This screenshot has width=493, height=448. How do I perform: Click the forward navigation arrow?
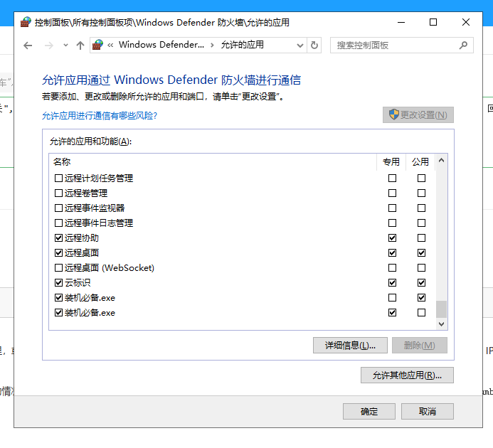[49, 46]
